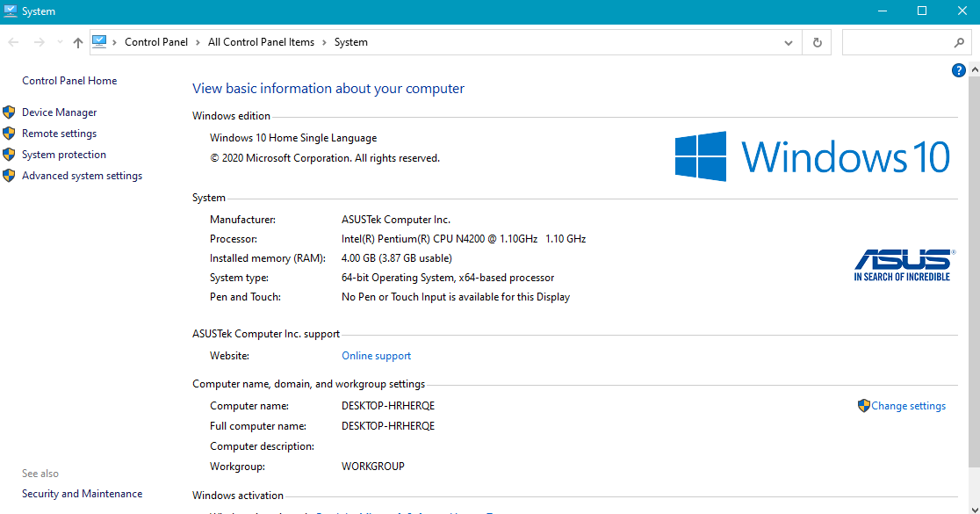Screen dimensions: 980x514
Task: Open Device Manager from the sidebar
Action: click(60, 112)
